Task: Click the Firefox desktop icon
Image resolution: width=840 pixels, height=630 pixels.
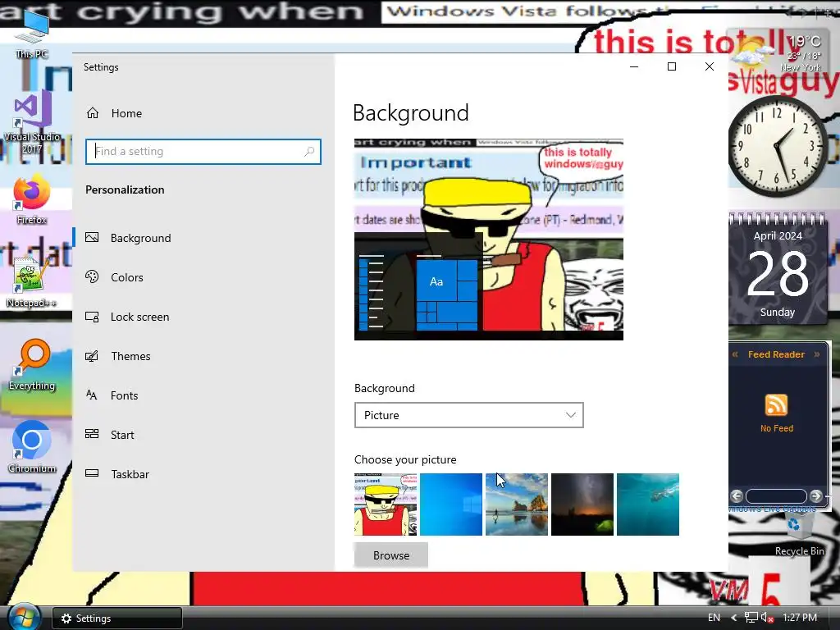Action: [32, 199]
